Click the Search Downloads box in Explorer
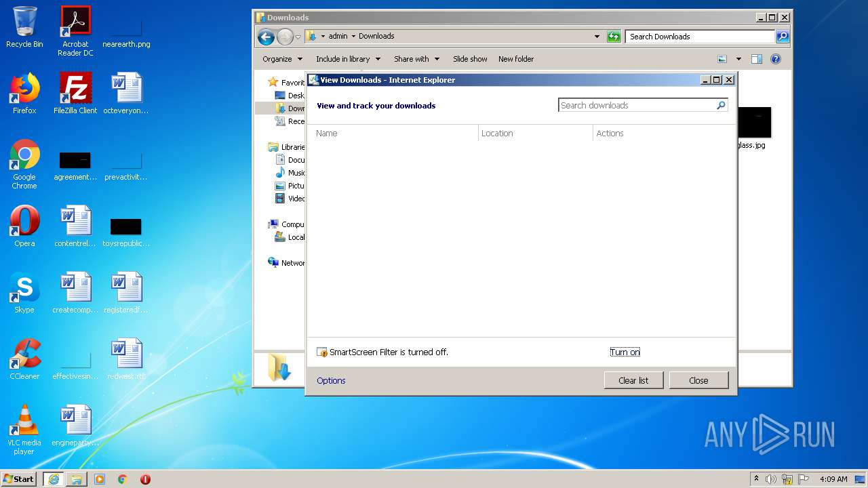Image resolution: width=868 pixels, height=488 pixels. (x=700, y=37)
